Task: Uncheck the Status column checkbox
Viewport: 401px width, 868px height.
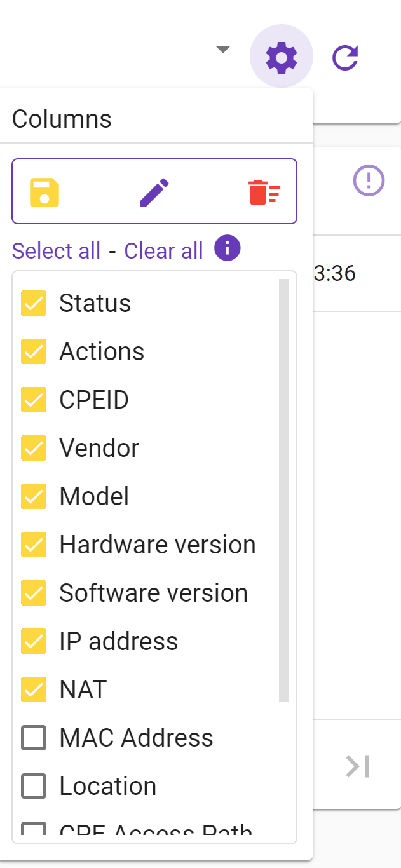Action: [x=34, y=303]
